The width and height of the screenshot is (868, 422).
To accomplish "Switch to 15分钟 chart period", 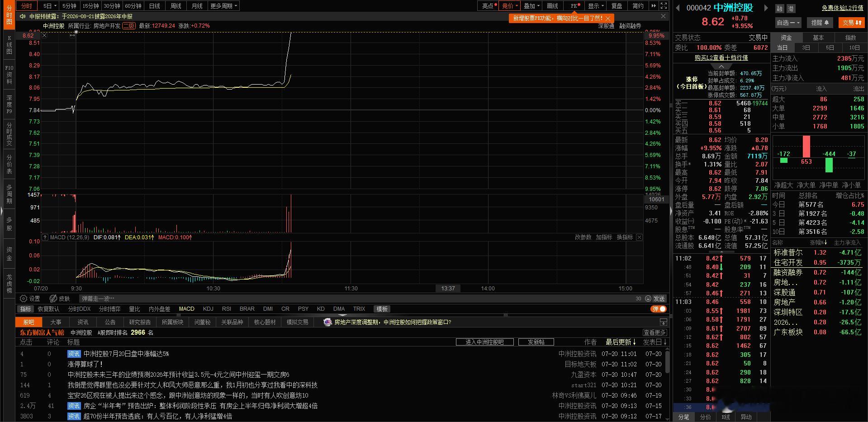I will pos(90,6).
